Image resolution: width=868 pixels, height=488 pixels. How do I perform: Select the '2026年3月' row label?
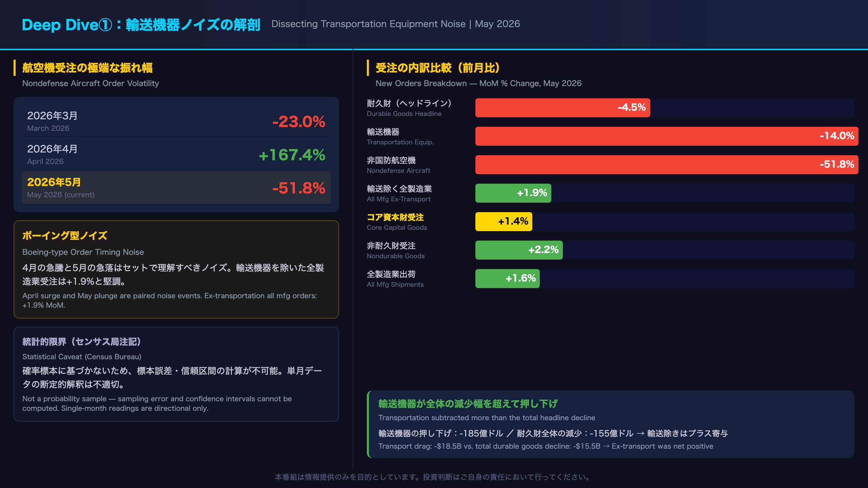52,116
